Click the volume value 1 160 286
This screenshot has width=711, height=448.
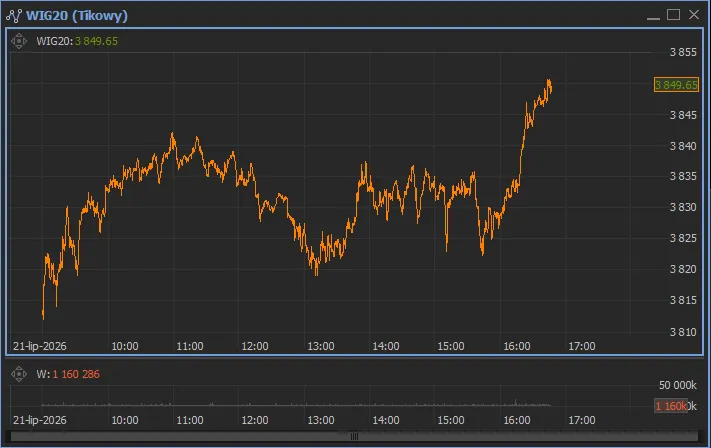(x=76, y=374)
